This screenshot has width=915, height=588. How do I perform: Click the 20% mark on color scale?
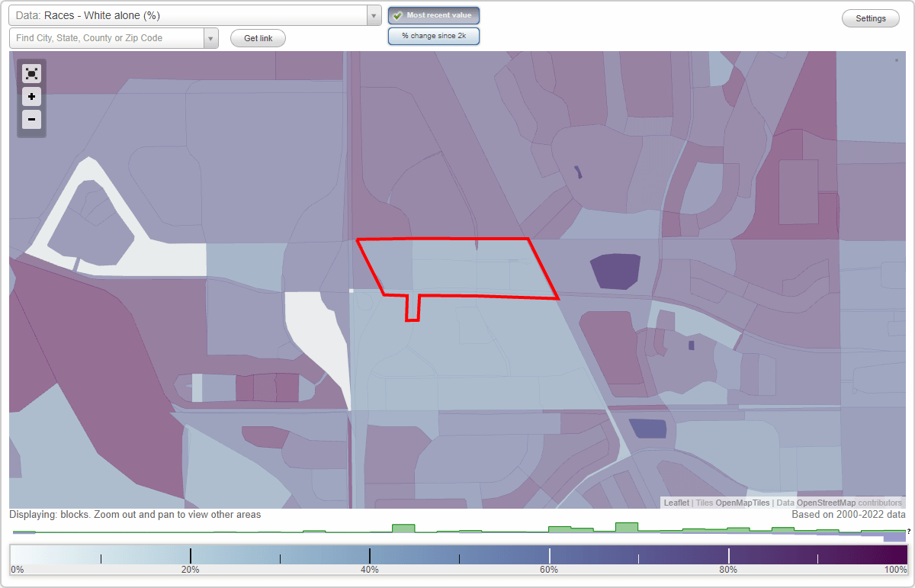(190, 557)
